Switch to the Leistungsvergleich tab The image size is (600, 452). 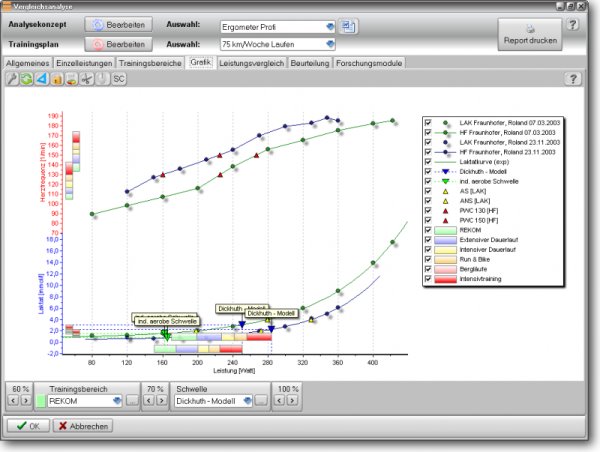click(x=251, y=62)
